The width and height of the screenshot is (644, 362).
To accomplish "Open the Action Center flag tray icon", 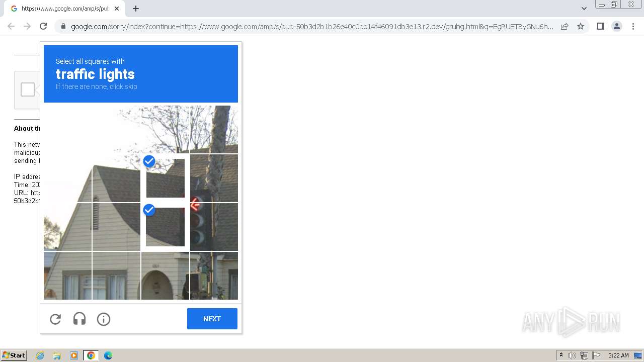I will (x=596, y=355).
